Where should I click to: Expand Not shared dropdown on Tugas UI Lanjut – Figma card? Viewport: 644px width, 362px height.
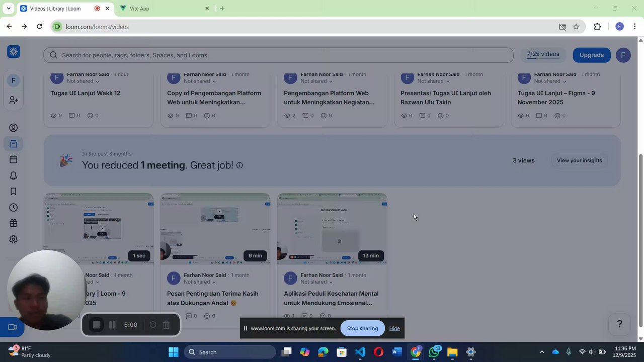pyautogui.click(x=550, y=81)
